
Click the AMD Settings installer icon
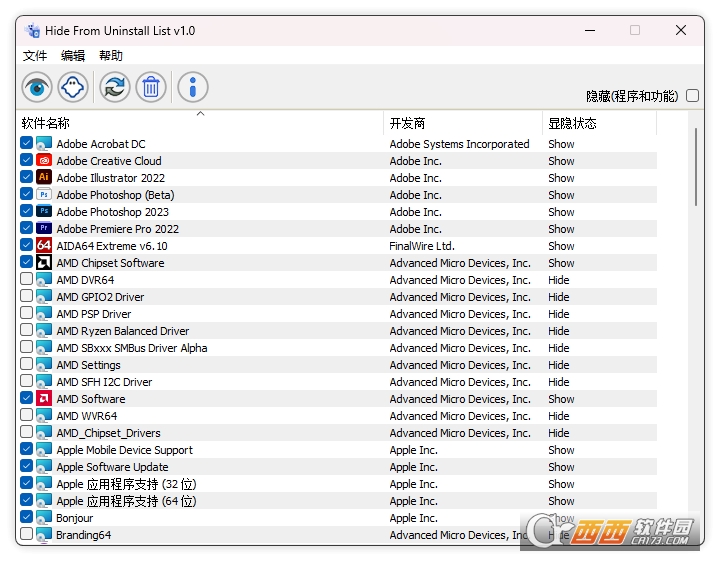[x=44, y=365]
